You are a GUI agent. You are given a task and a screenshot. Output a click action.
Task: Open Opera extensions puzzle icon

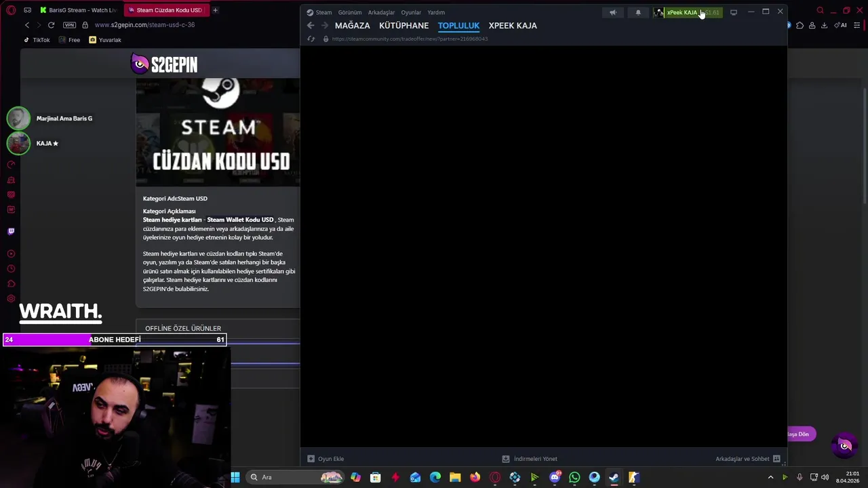coord(800,25)
